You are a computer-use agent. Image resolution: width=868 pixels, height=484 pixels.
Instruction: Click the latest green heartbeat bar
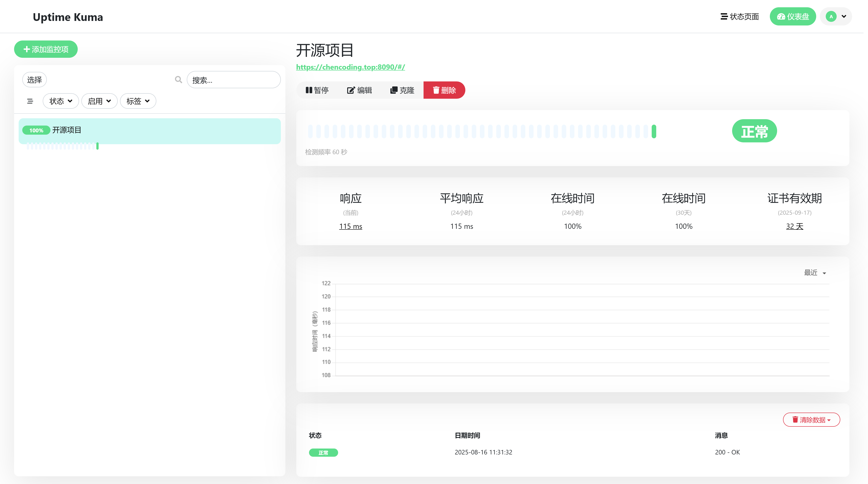654,131
